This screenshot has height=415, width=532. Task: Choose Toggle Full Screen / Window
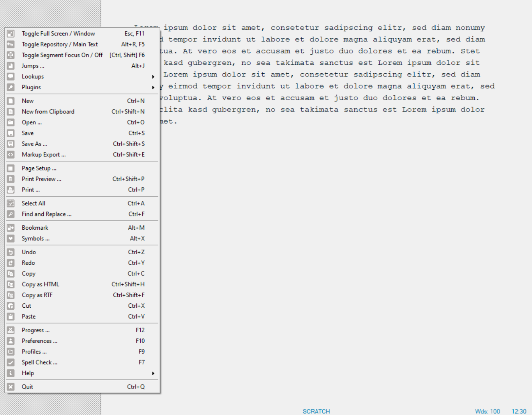click(x=82, y=34)
